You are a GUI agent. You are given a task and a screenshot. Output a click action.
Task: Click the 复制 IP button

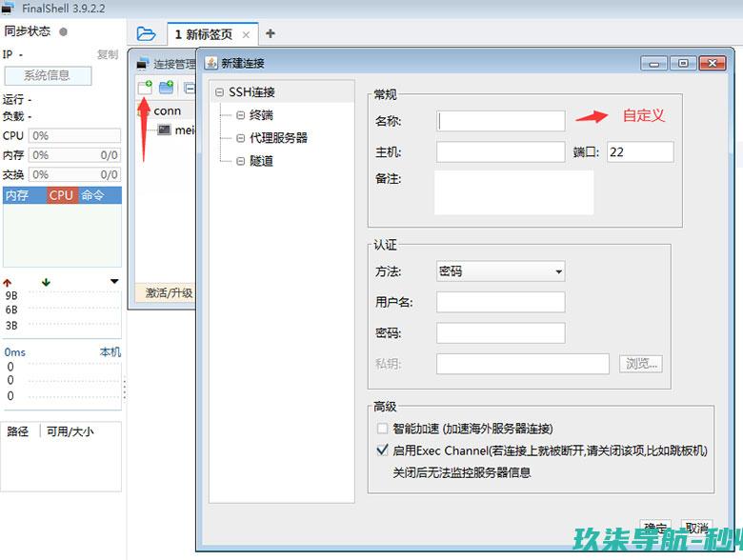pyautogui.click(x=108, y=54)
